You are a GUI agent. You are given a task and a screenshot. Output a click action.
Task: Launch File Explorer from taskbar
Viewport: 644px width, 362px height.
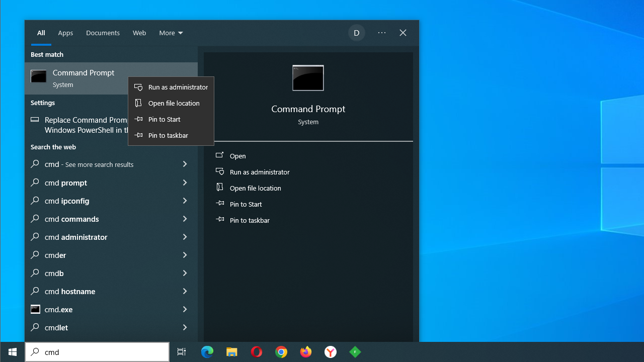click(x=232, y=352)
